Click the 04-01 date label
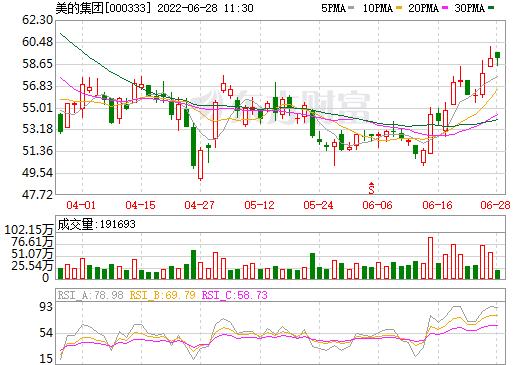Viewport: 520px width, 365px height. click(x=81, y=205)
